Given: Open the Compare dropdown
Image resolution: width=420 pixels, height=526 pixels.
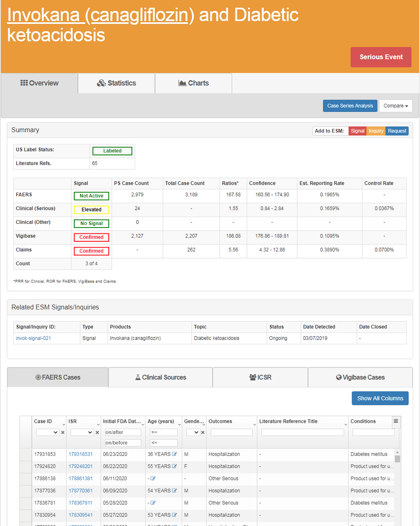Looking at the screenshot, I should 396,106.
